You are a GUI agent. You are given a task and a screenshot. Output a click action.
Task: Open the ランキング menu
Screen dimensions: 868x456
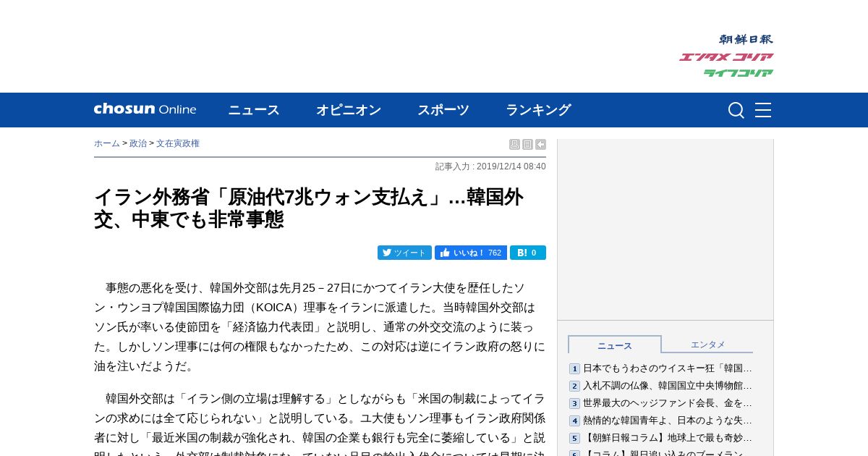[538, 110]
